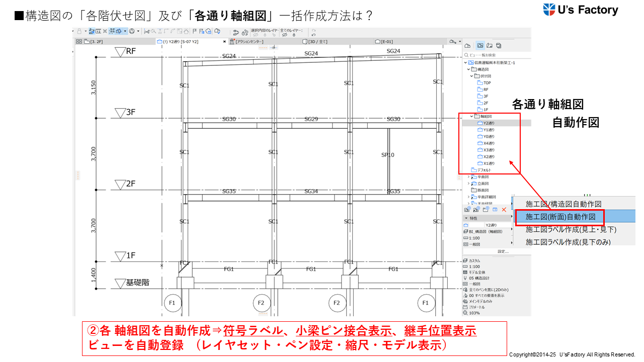Viewport: 644px width, 362px height.
Task: Collapse the 伏せ図 folder
Action: click(472, 76)
